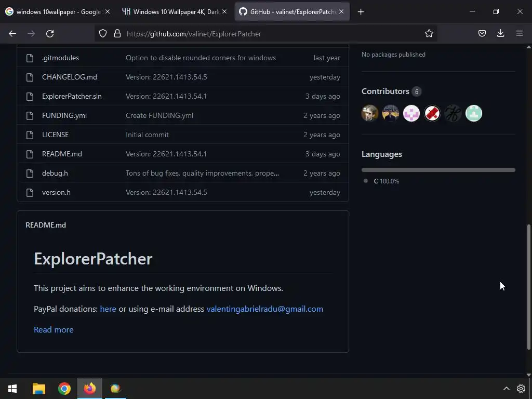
Task: Open the version.h file
Action: pyautogui.click(x=56, y=192)
